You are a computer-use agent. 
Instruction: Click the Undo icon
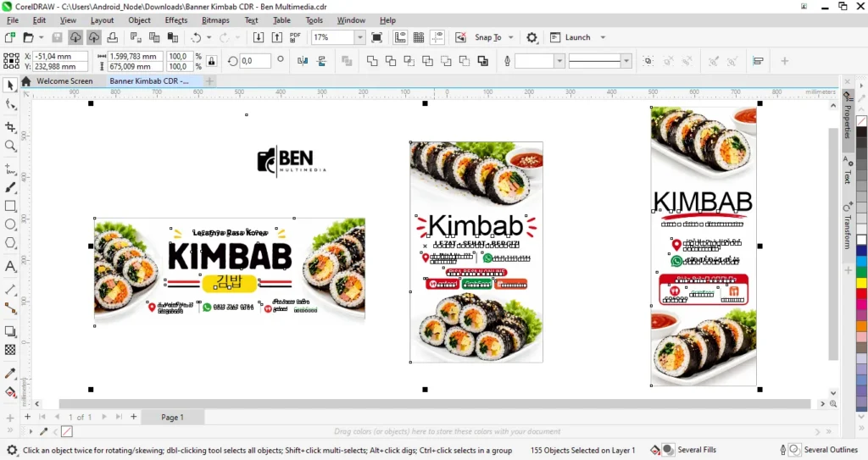196,37
